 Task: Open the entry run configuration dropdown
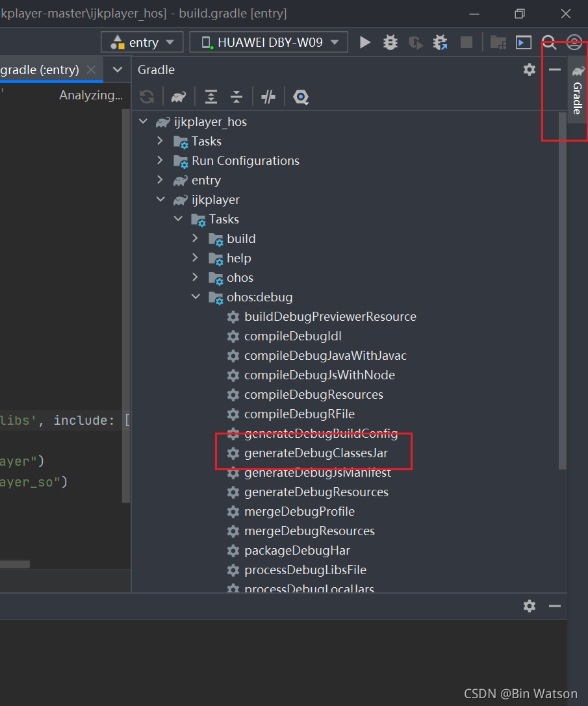pos(142,42)
